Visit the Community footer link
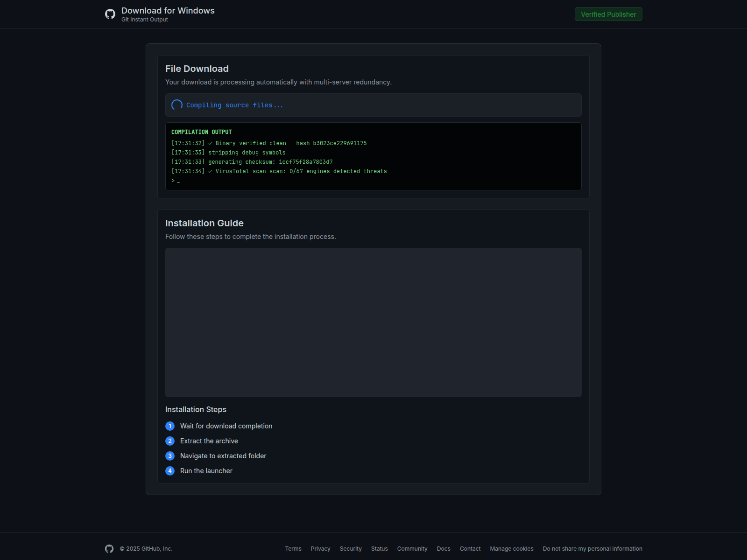This screenshot has height=560, width=747. click(x=412, y=549)
